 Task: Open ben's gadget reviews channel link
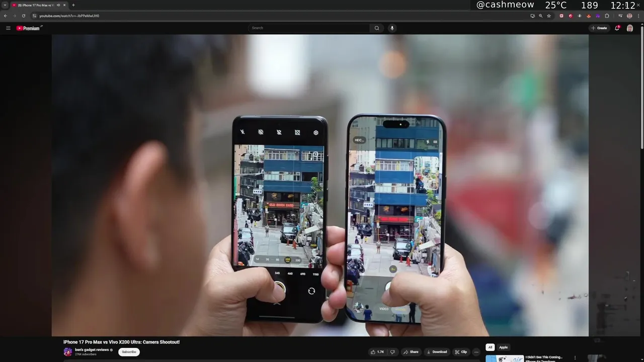[x=92, y=350]
